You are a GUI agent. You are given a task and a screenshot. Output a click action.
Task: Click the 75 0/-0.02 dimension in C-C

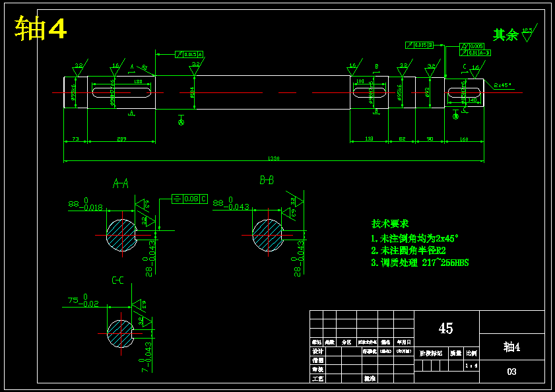[x=83, y=300]
